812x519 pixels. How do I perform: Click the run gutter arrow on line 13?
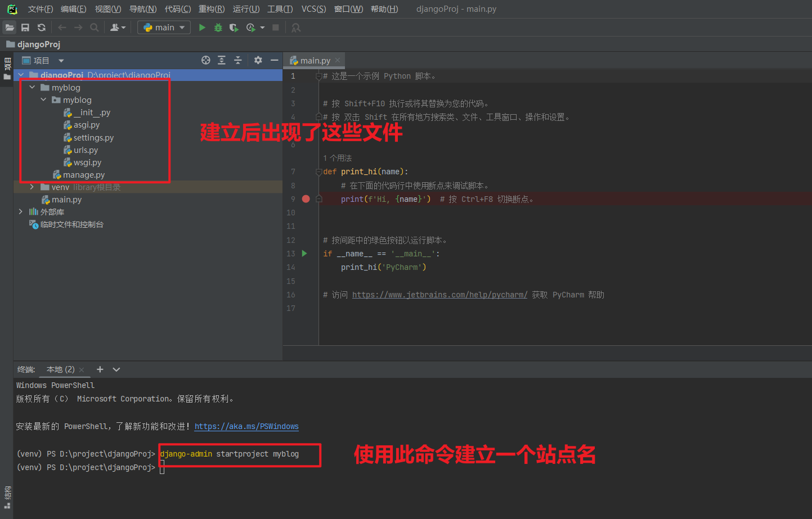click(x=304, y=254)
